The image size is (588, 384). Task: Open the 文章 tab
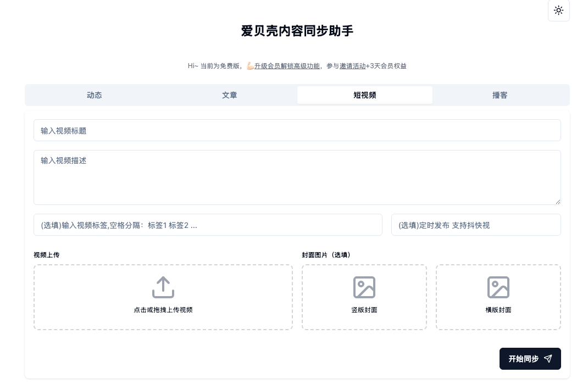[x=230, y=95]
